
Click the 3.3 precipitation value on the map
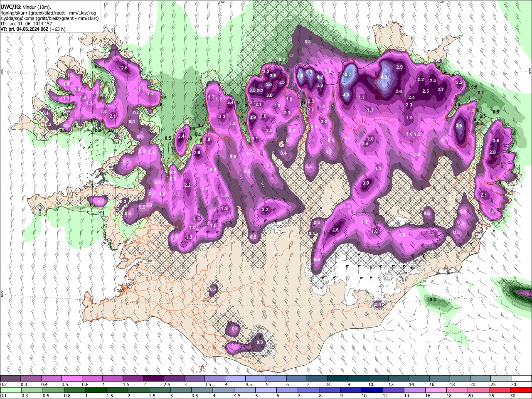[320, 86]
